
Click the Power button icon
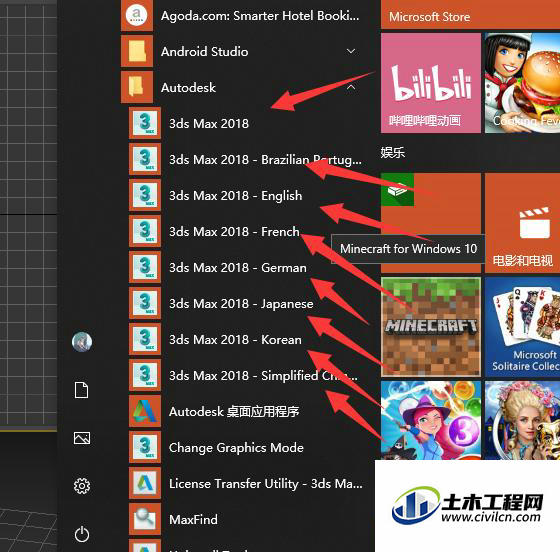(x=82, y=534)
